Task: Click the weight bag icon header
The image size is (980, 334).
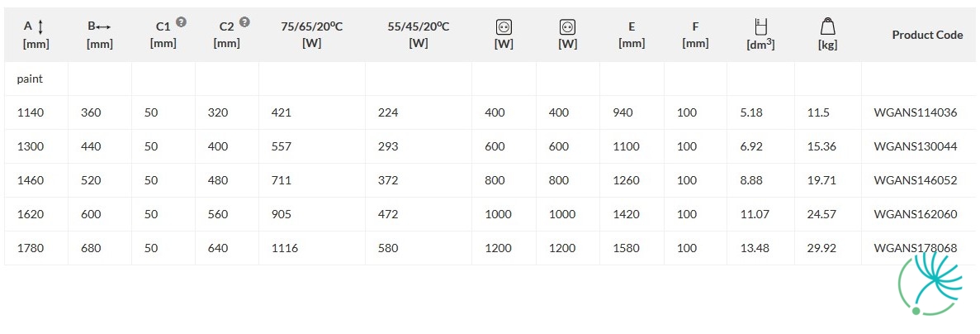Action: [x=827, y=26]
